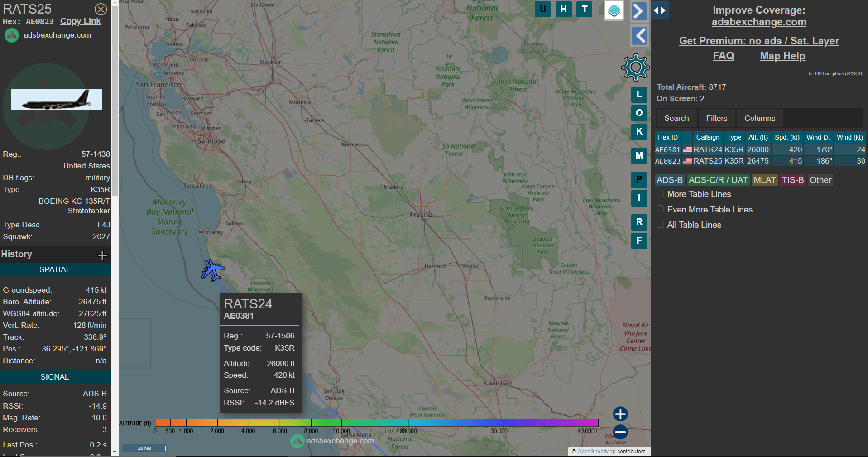This screenshot has width=868, height=457.
Task: Open OpenStreetMap contributors link
Action: click(596, 452)
